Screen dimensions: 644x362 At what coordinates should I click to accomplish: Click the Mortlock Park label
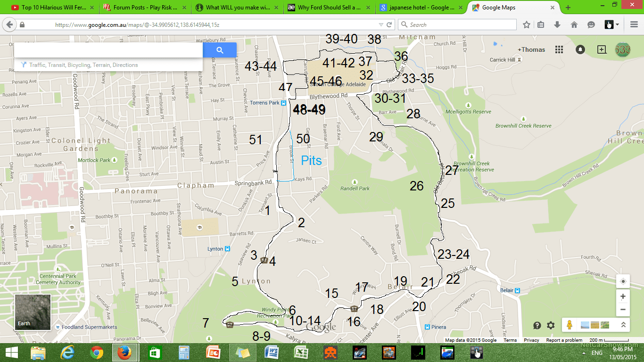point(93,160)
